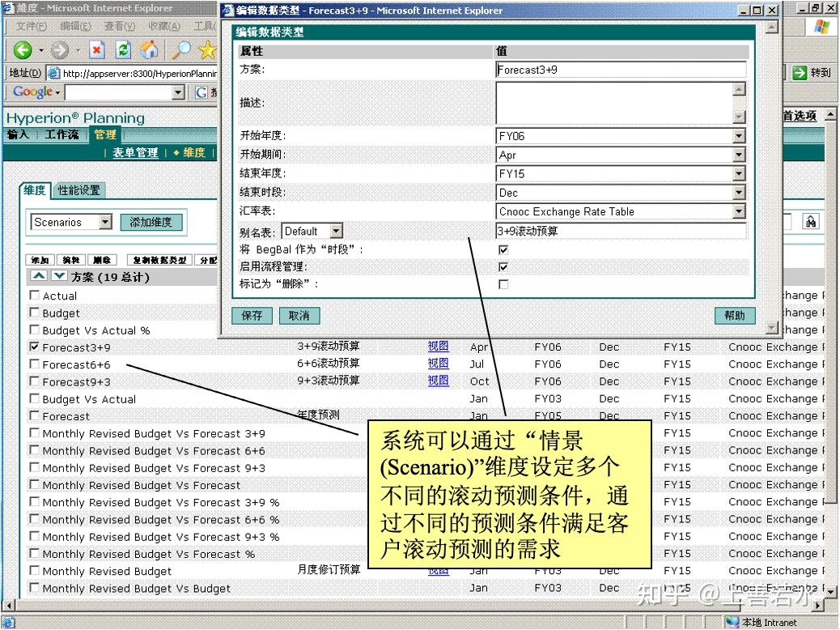
Task: Click the 管理 navigation item
Action: tap(104, 134)
